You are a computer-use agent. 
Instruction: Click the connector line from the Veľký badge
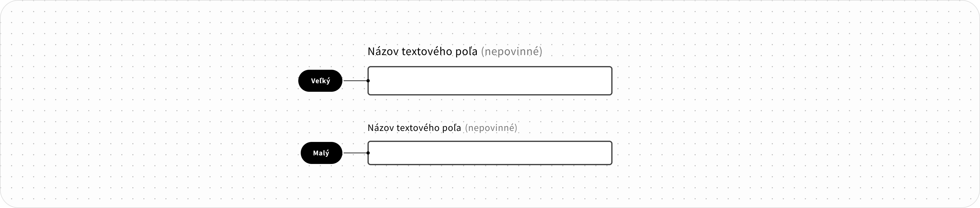[355, 81]
